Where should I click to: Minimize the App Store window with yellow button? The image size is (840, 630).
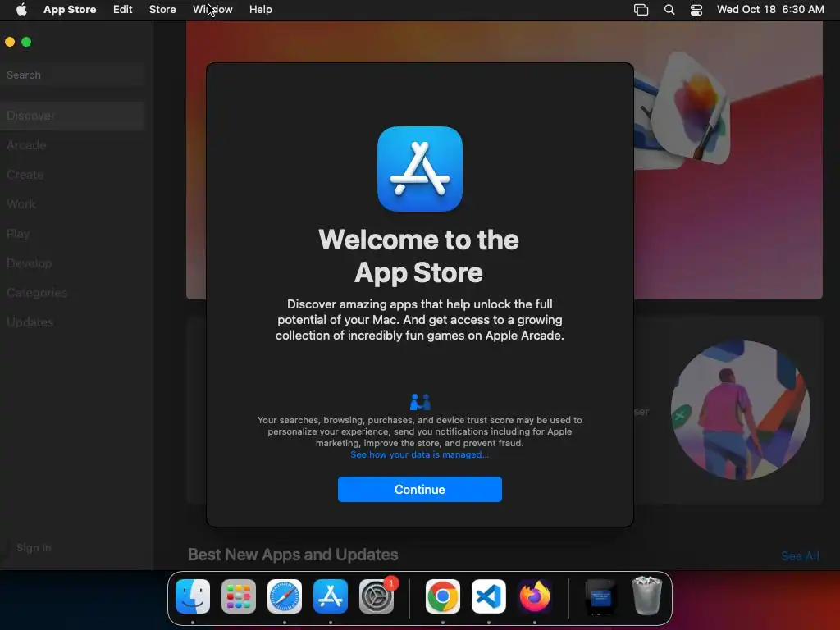tap(10, 42)
